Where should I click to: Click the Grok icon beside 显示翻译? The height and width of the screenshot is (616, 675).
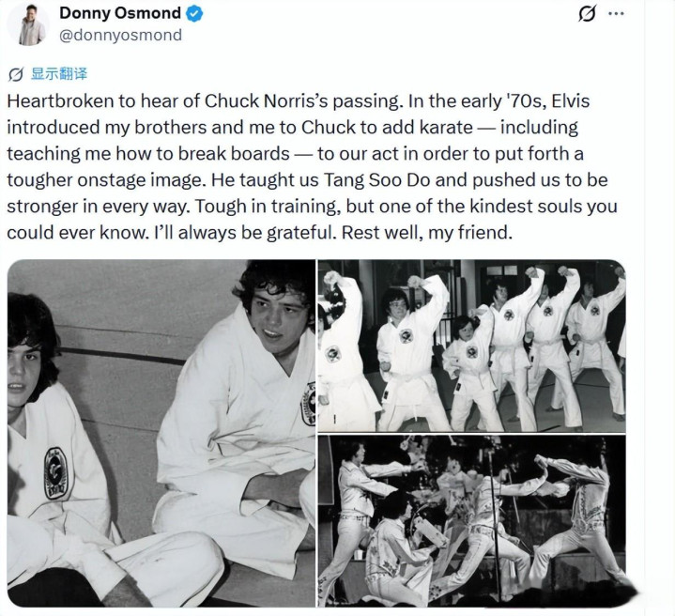pyautogui.click(x=16, y=74)
